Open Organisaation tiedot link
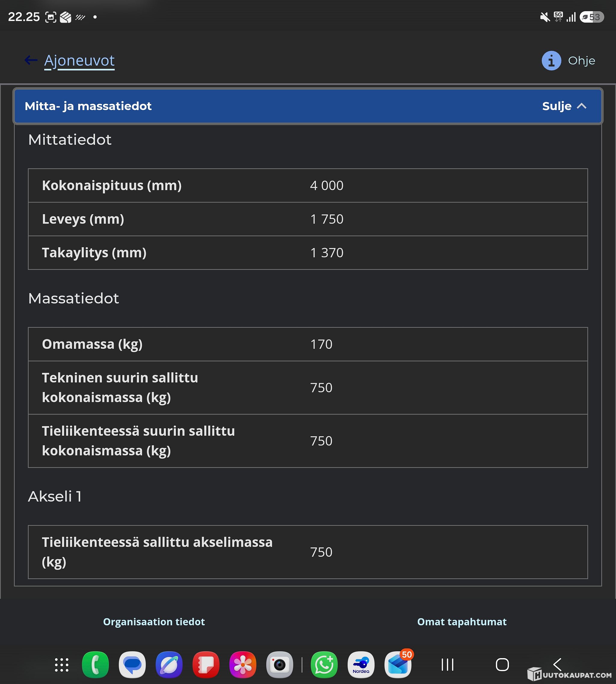616x684 pixels. click(x=154, y=622)
